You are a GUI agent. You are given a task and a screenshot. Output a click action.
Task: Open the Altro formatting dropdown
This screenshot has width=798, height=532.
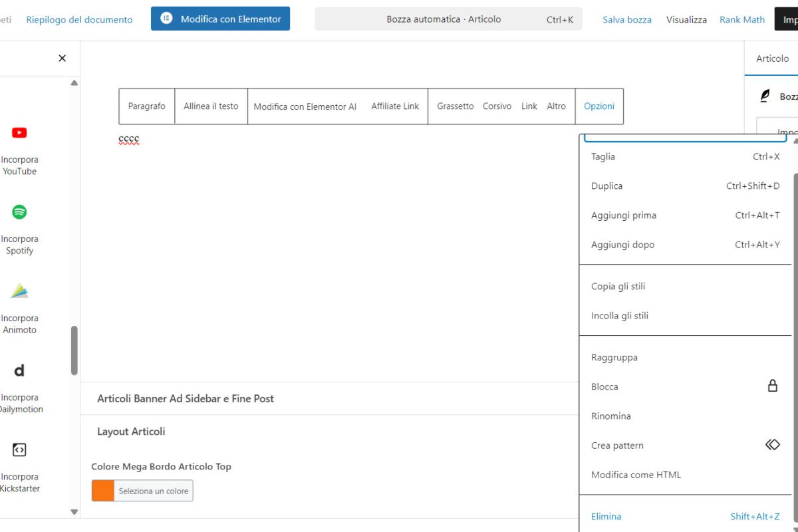557,106
